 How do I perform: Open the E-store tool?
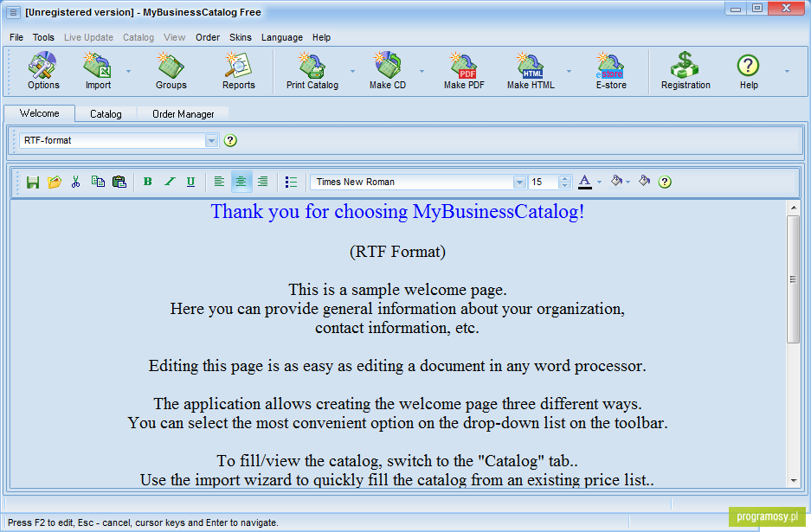pyautogui.click(x=611, y=71)
